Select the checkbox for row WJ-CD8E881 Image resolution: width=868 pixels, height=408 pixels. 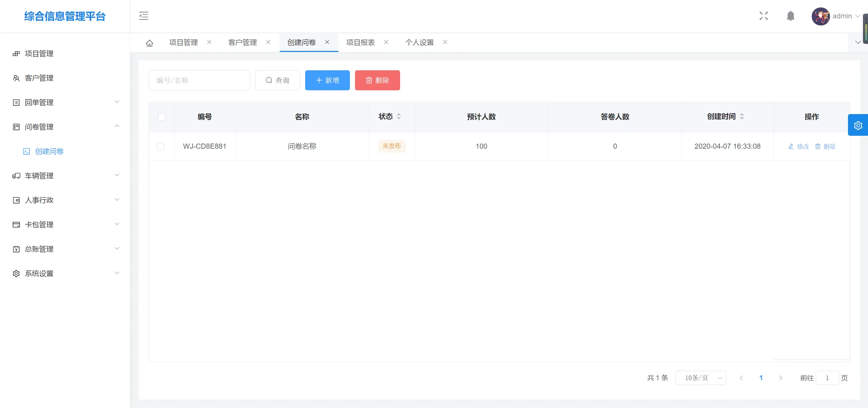(161, 146)
